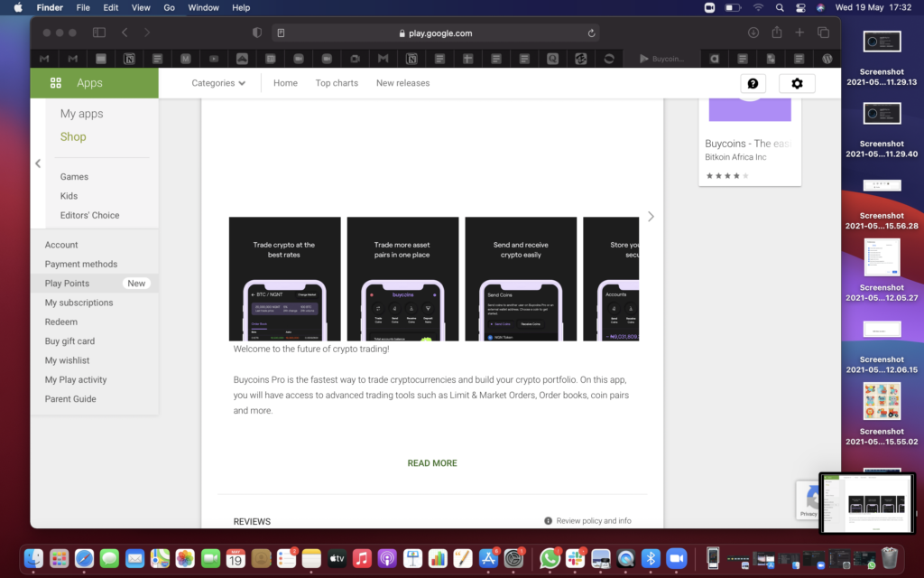Open My subscriptions
The width and height of the screenshot is (924, 578).
79,303
